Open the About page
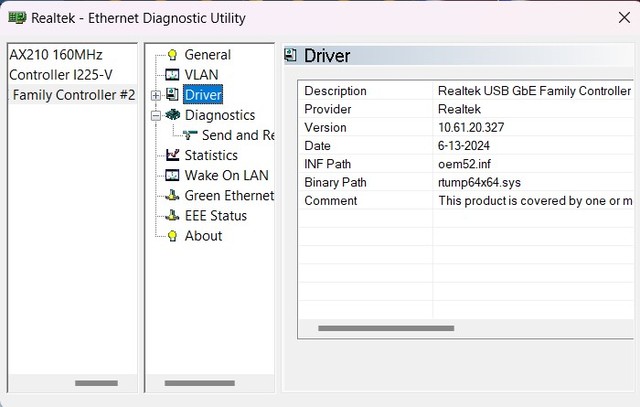640x407 pixels. click(203, 236)
